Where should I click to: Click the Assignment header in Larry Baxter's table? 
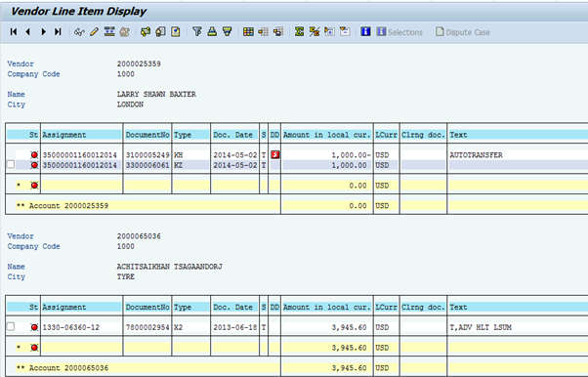pyautogui.click(x=82, y=135)
